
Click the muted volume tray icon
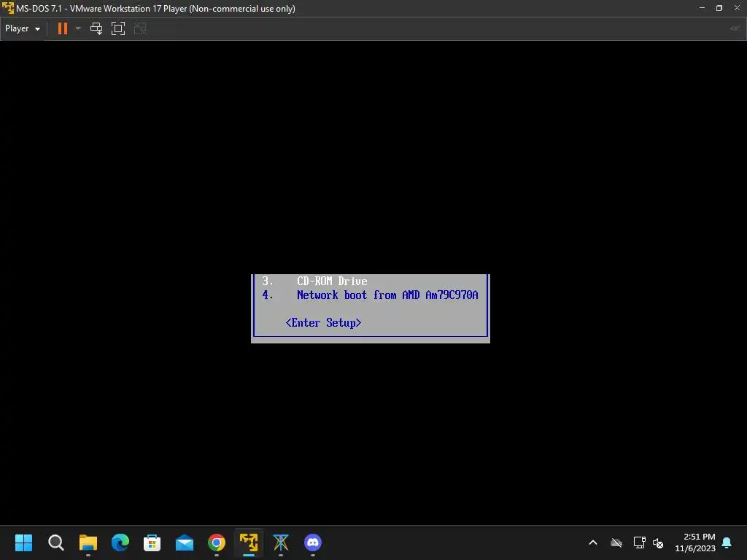tap(659, 542)
